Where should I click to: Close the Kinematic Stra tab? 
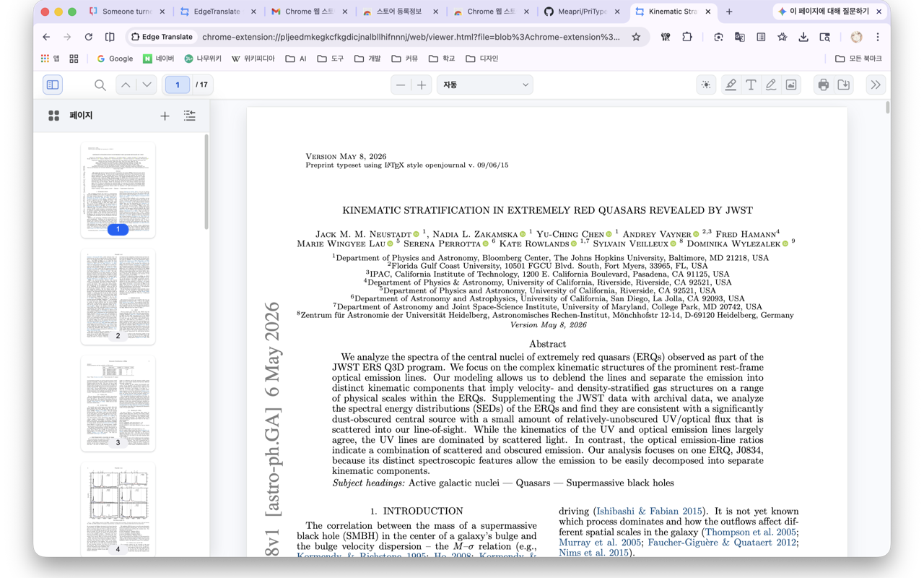click(708, 12)
